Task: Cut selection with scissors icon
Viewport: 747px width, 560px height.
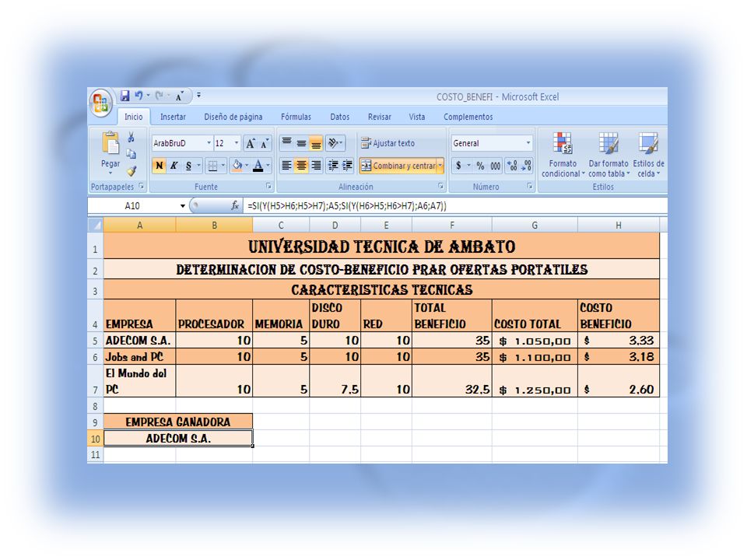Action: coord(131,138)
